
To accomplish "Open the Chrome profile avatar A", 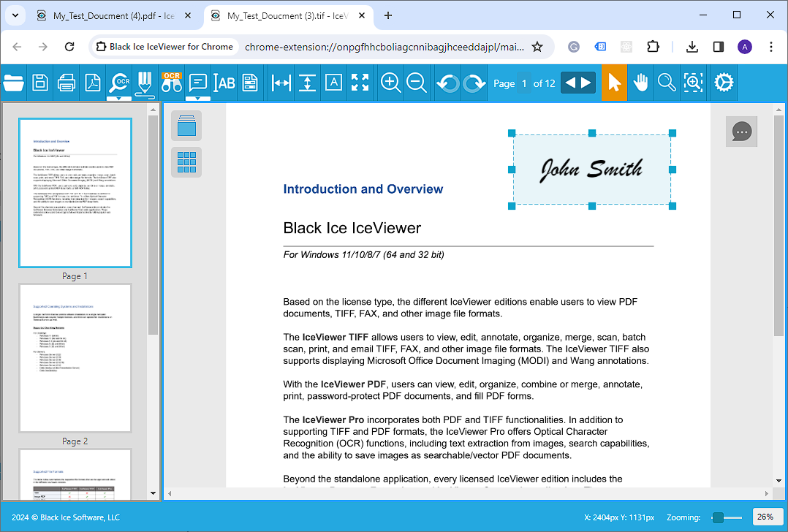I will [x=745, y=47].
